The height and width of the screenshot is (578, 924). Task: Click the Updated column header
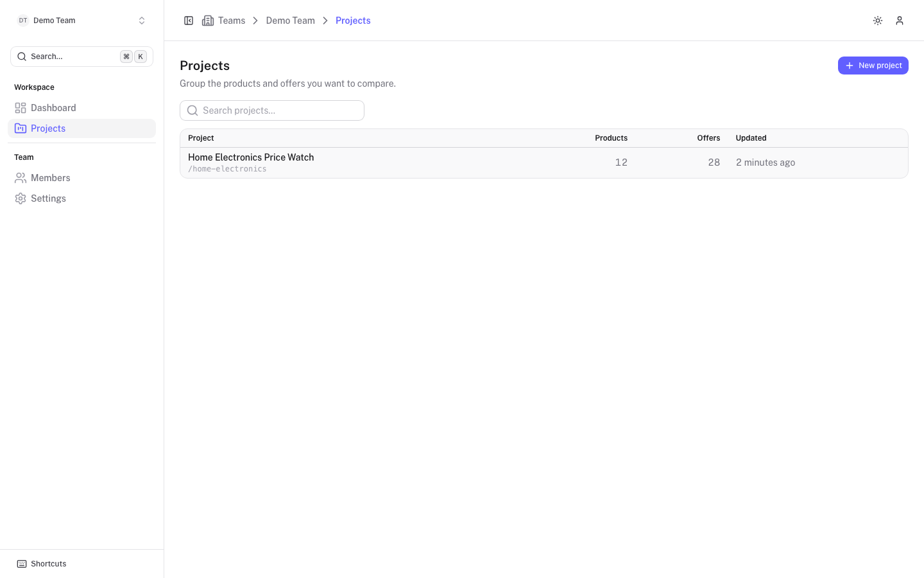(751, 138)
